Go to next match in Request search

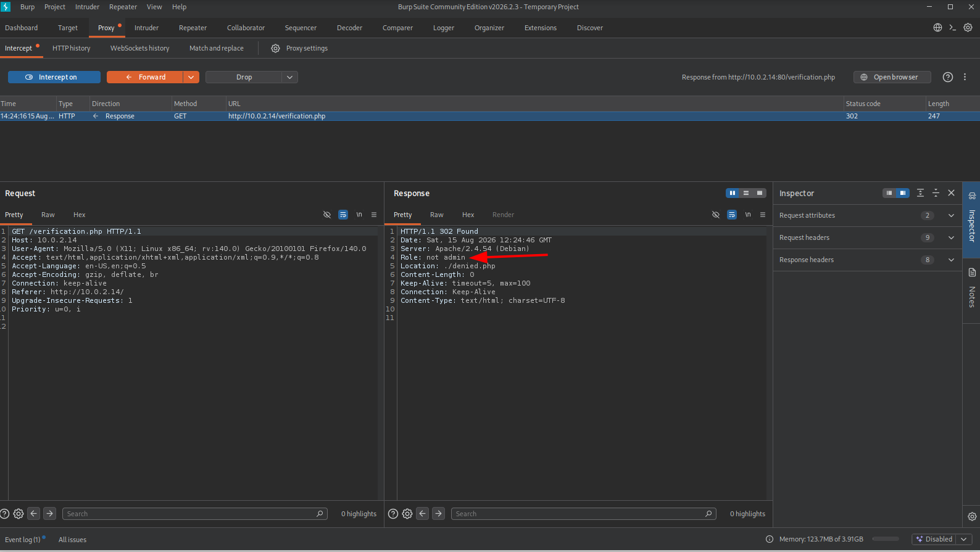click(x=50, y=513)
